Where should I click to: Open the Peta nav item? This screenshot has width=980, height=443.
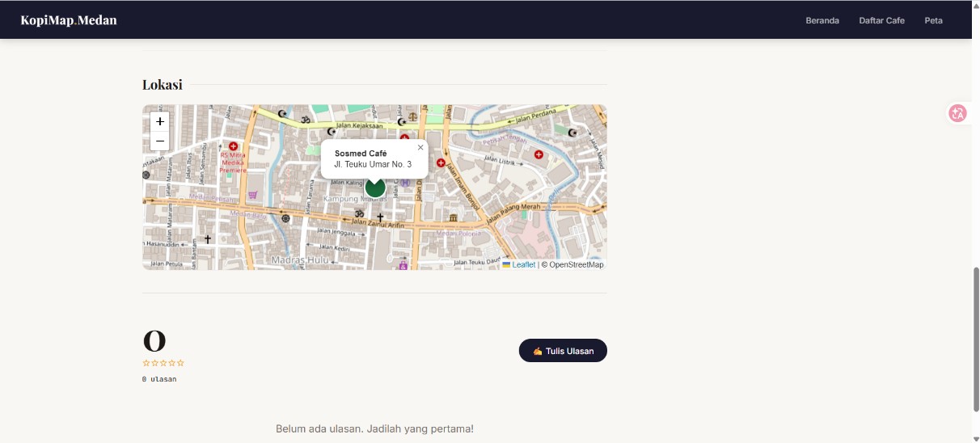pyautogui.click(x=933, y=20)
